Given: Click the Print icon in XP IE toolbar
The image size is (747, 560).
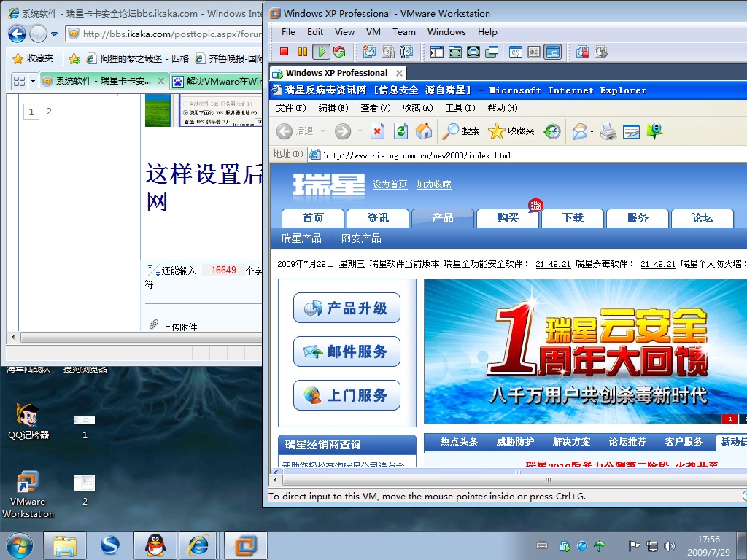Looking at the screenshot, I should 608,131.
